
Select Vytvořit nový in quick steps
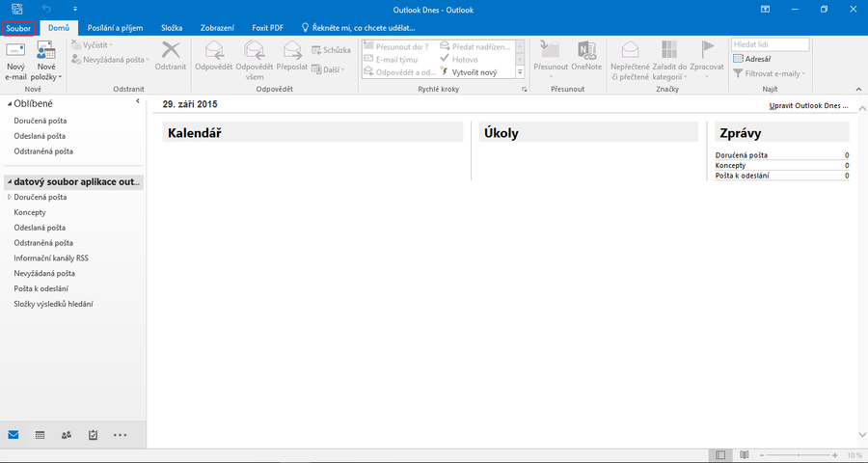point(474,72)
